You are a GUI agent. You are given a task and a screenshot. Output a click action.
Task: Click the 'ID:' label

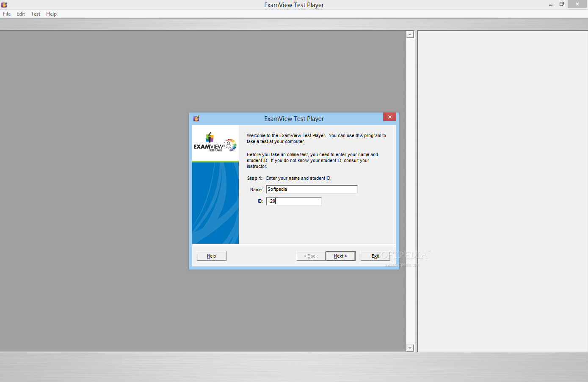[260, 201]
